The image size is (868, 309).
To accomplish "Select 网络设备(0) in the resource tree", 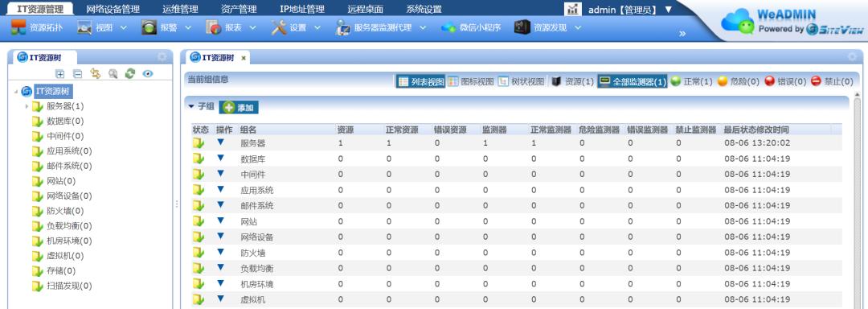I will click(x=68, y=196).
